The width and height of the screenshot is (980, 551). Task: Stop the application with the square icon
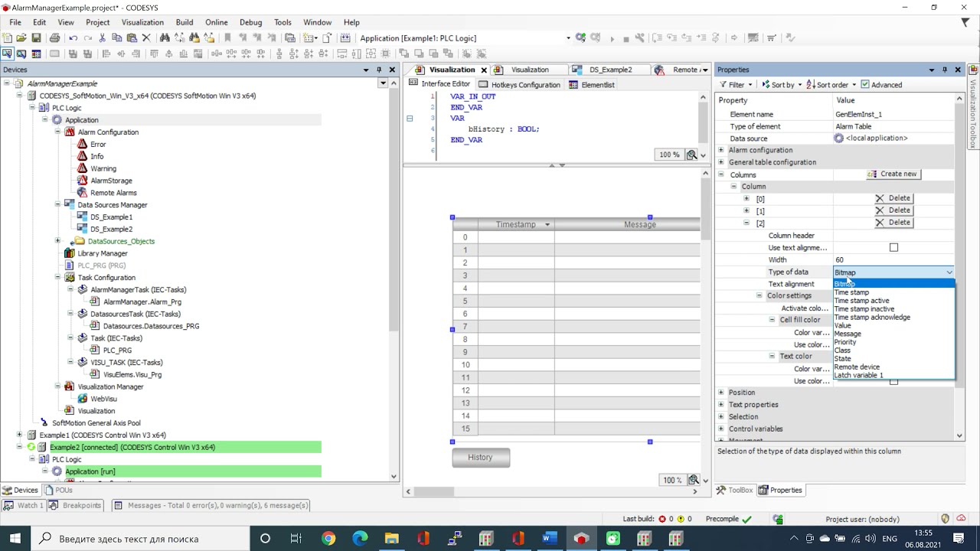click(x=626, y=37)
